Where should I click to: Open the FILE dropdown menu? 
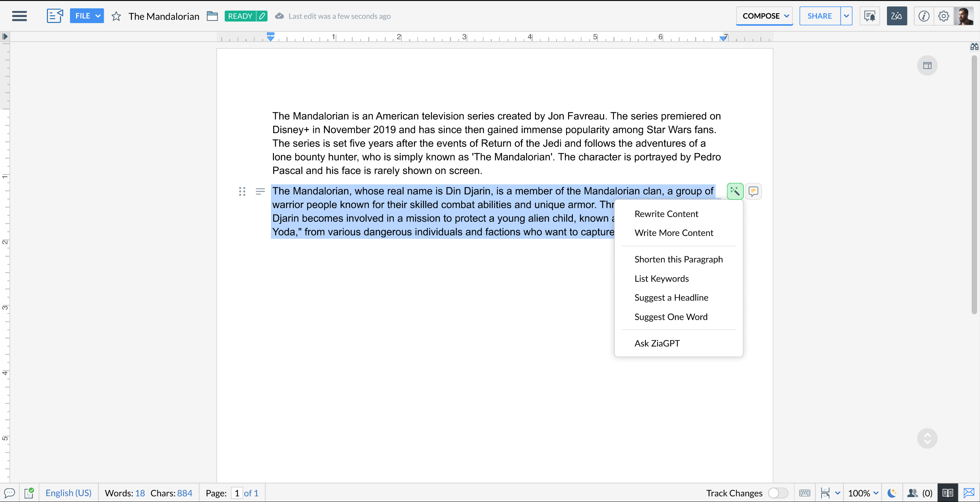[87, 16]
